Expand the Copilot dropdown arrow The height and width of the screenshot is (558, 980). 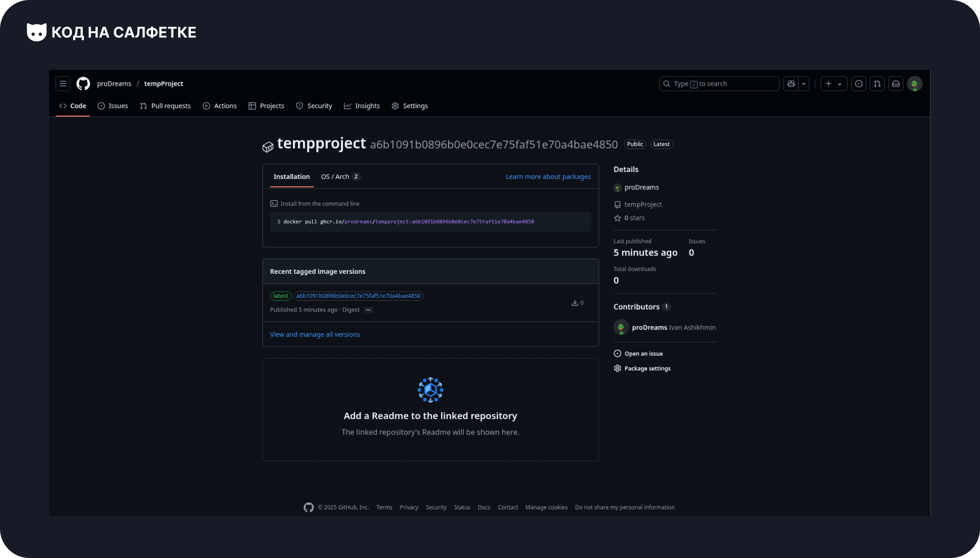pos(804,84)
